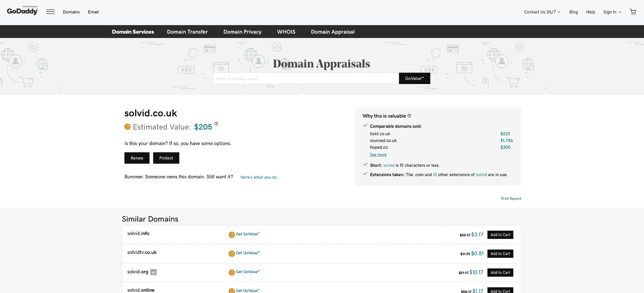Click the GoValue search button
The image size is (644, 293).
[414, 78]
